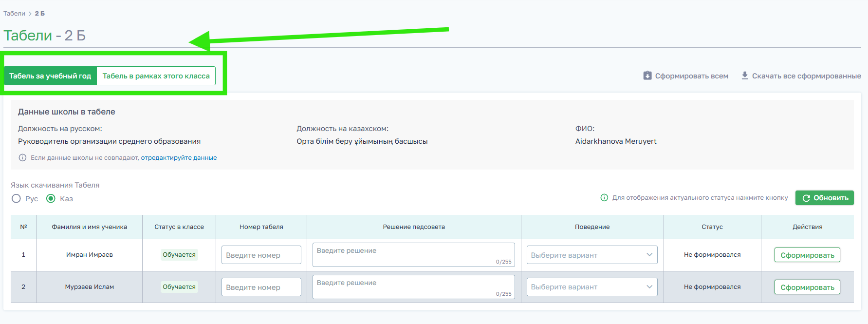The image size is (868, 324).
Task: Expand the dropdown arrow in first Поведение row
Action: pos(649,255)
